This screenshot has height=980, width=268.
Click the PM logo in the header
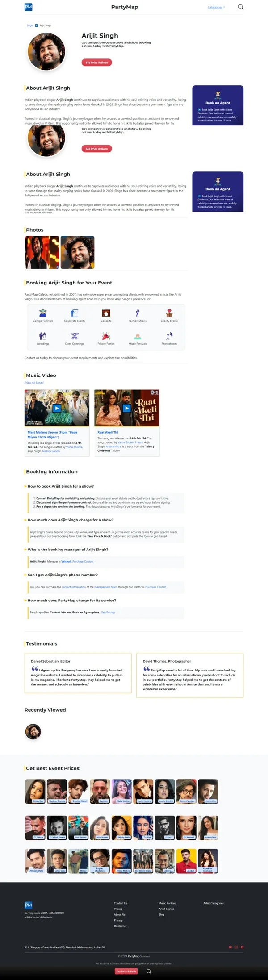pyautogui.click(x=28, y=7)
